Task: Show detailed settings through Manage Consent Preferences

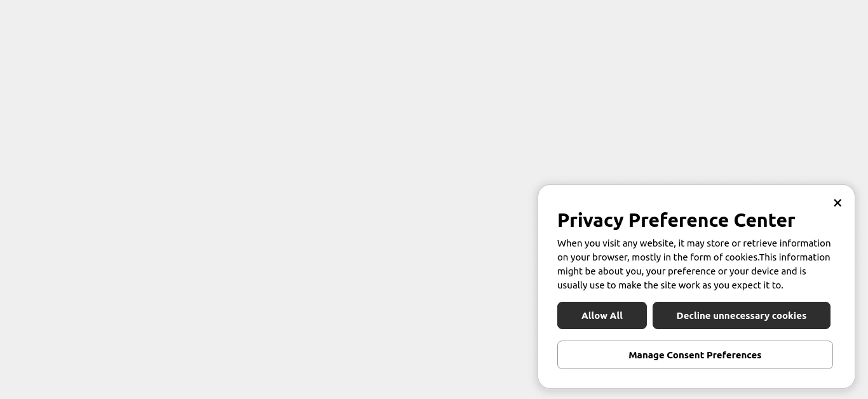Action: coord(695,355)
